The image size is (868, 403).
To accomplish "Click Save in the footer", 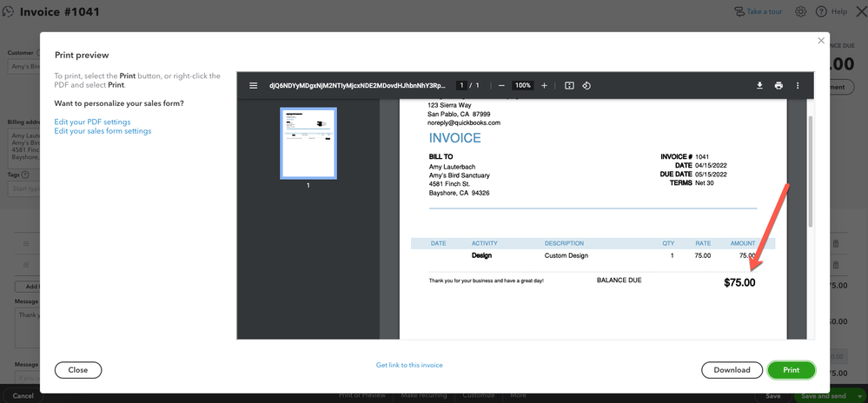I will pos(772,396).
